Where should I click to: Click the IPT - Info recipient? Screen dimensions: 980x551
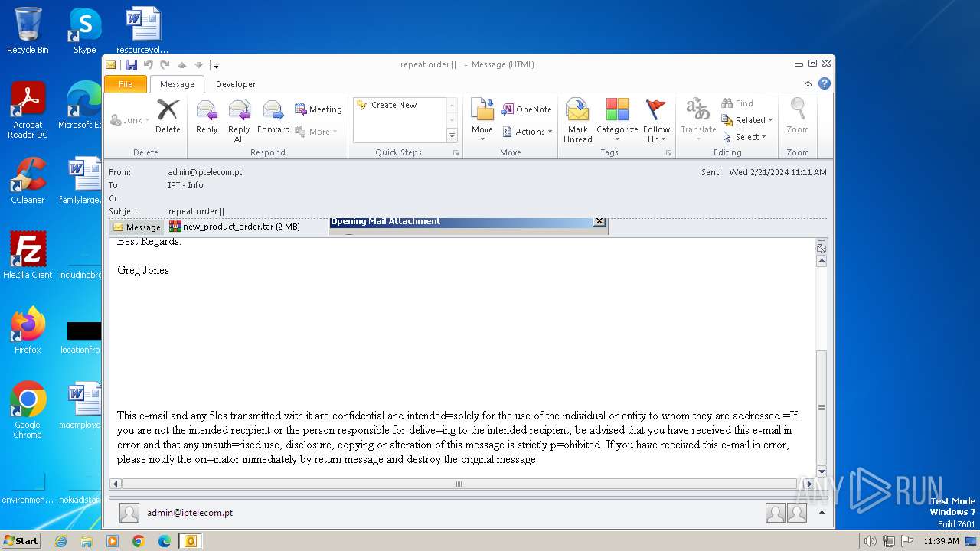point(186,185)
